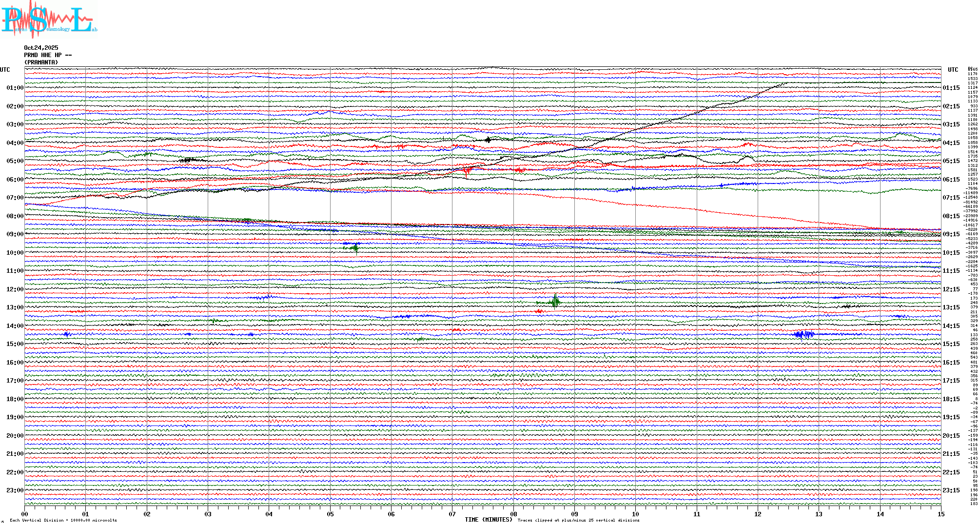The image size is (980, 527).
Task: Click the (PRAMANTA) station name text
Action: pyautogui.click(x=41, y=62)
